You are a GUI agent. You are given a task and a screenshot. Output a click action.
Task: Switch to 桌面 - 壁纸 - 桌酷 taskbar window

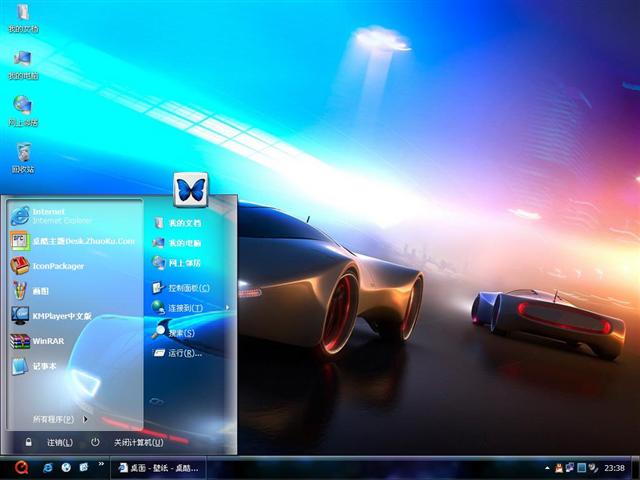pyautogui.click(x=158, y=468)
